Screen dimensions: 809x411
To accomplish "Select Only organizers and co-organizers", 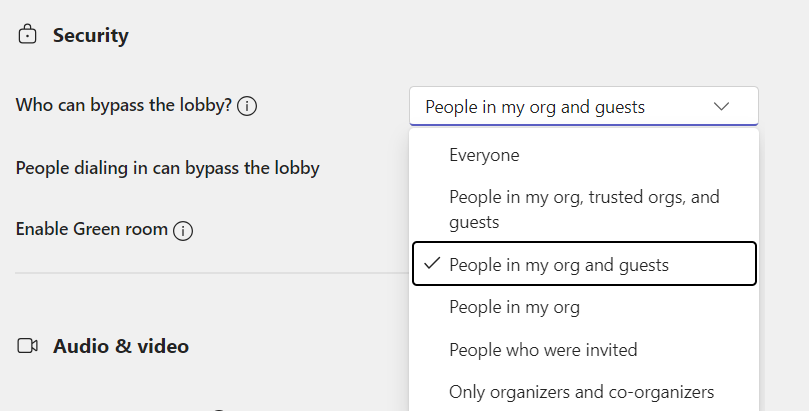I will [581, 392].
